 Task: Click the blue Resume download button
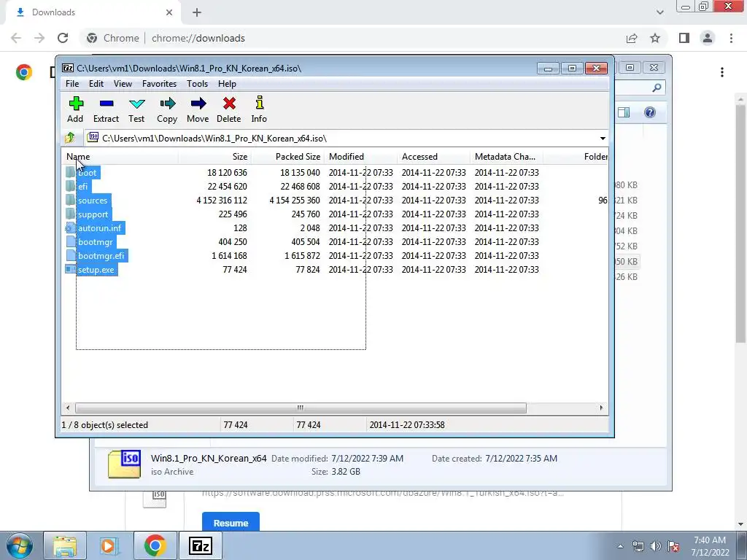click(x=231, y=522)
